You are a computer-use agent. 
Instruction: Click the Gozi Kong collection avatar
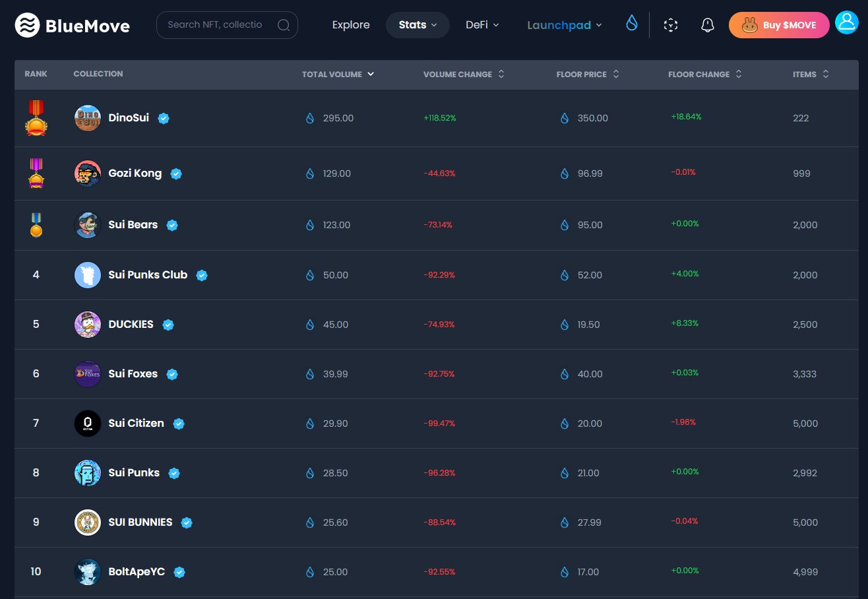pos(88,173)
